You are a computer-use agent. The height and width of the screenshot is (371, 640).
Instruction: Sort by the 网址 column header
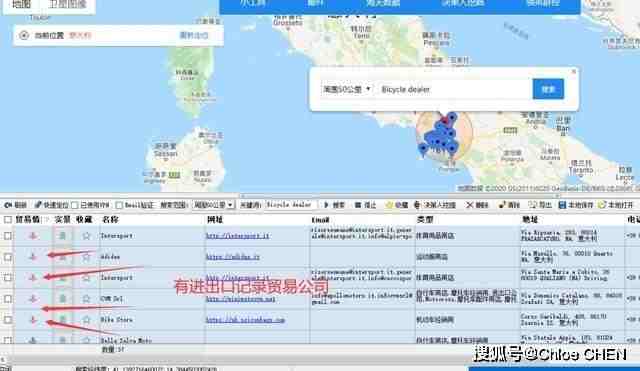(215, 220)
